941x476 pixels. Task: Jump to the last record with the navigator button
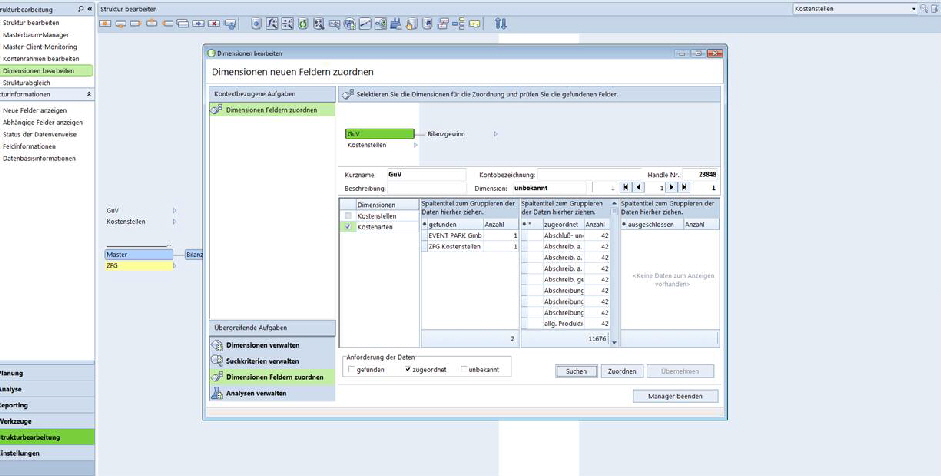click(x=684, y=188)
